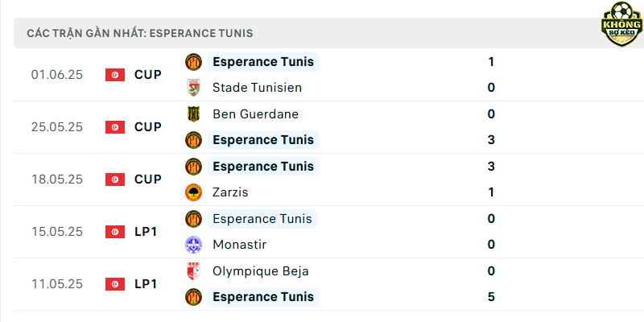Select Esperance Tunis in the 15.05.25 match
Viewport: 644px width, 322px height.
[x=262, y=218]
